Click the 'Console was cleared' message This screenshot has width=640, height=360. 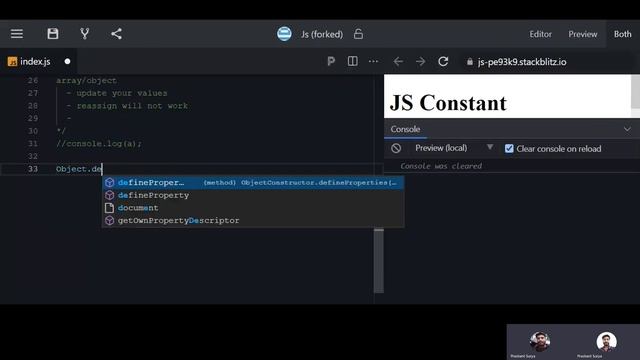pos(441,166)
